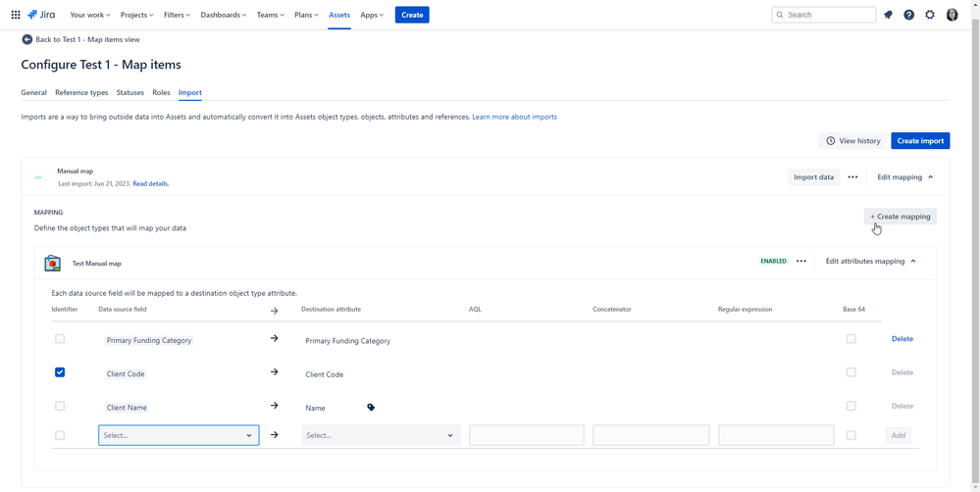Click in the top Search field
This screenshot has width=980, height=492.
click(x=824, y=15)
